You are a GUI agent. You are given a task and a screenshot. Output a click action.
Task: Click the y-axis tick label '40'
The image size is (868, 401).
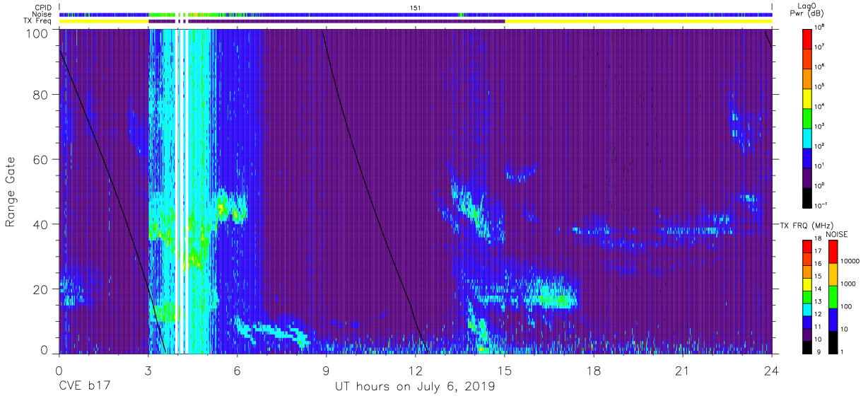41,224
